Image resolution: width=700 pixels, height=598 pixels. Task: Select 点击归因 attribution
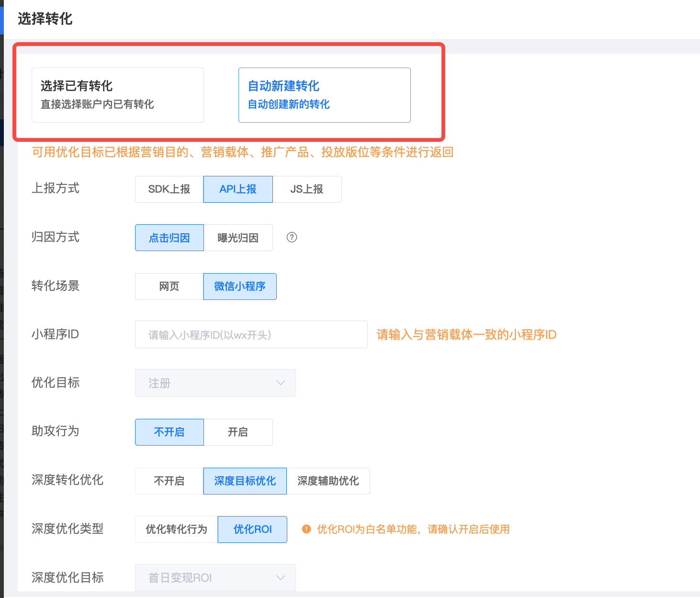(169, 238)
